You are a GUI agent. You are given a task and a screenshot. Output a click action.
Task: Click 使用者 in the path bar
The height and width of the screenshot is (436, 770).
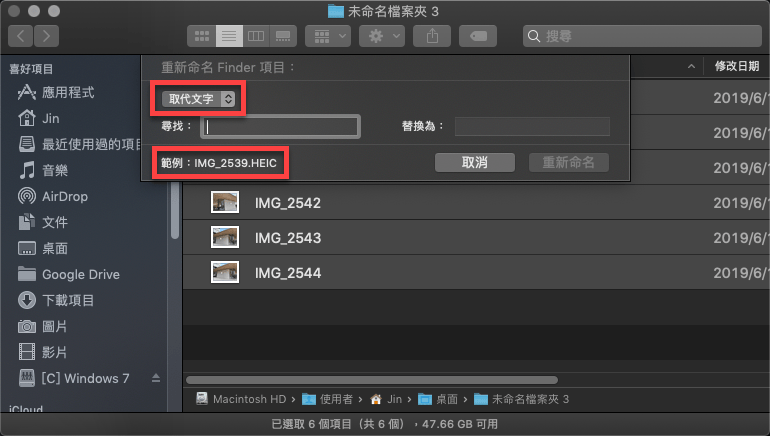[328, 399]
